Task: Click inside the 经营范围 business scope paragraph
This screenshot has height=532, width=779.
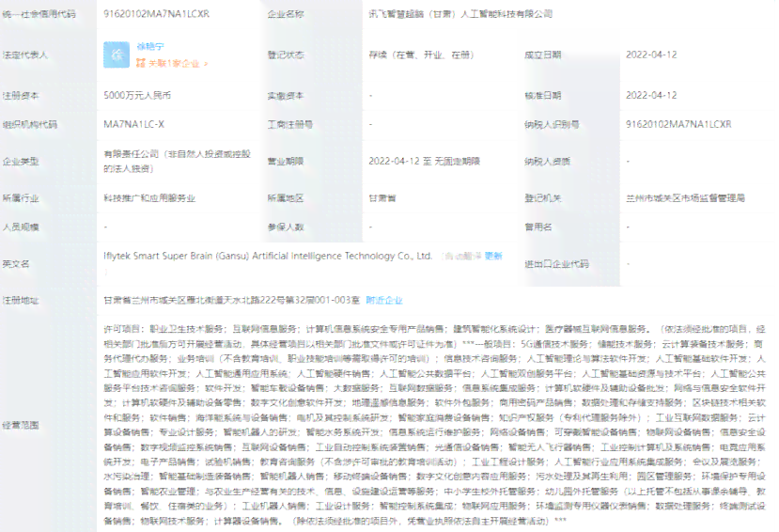Action: (x=435, y=425)
